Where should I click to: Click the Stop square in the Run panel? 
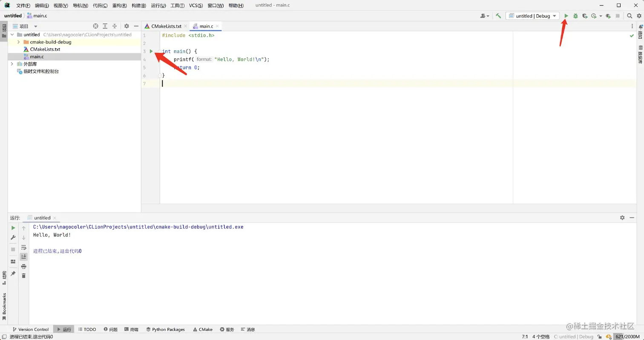[13, 249]
